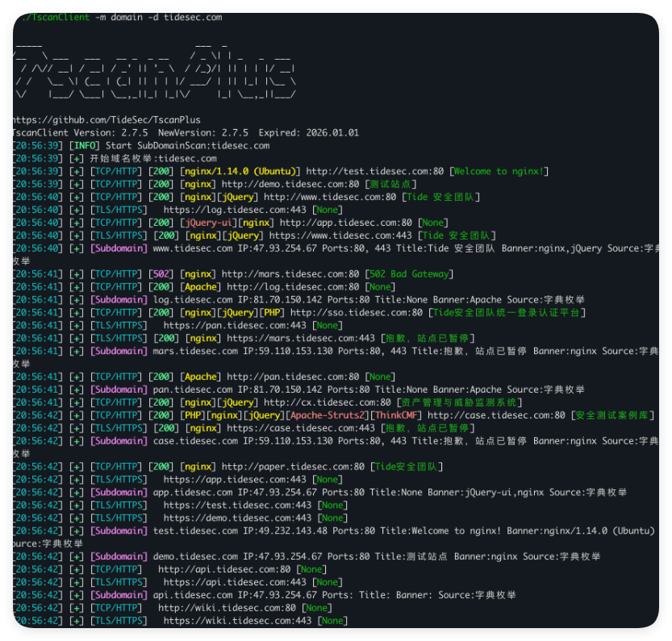Click "502 Bad Gateway" title text
The image size is (672, 641).
409,274
